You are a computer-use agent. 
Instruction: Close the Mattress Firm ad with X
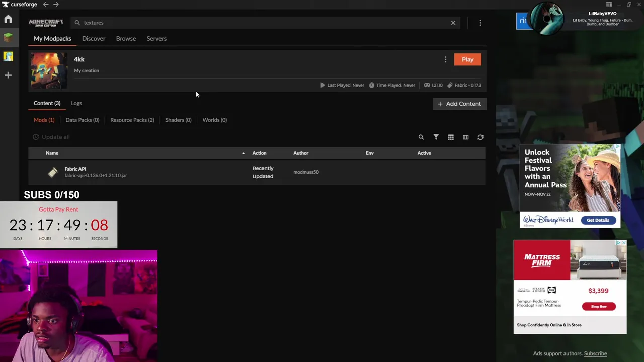click(624, 243)
